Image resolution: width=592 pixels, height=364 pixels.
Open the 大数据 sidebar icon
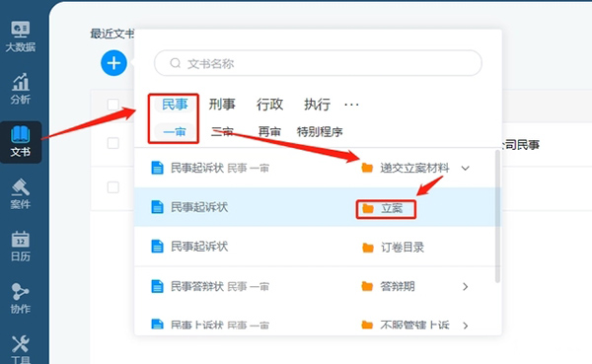click(21, 36)
